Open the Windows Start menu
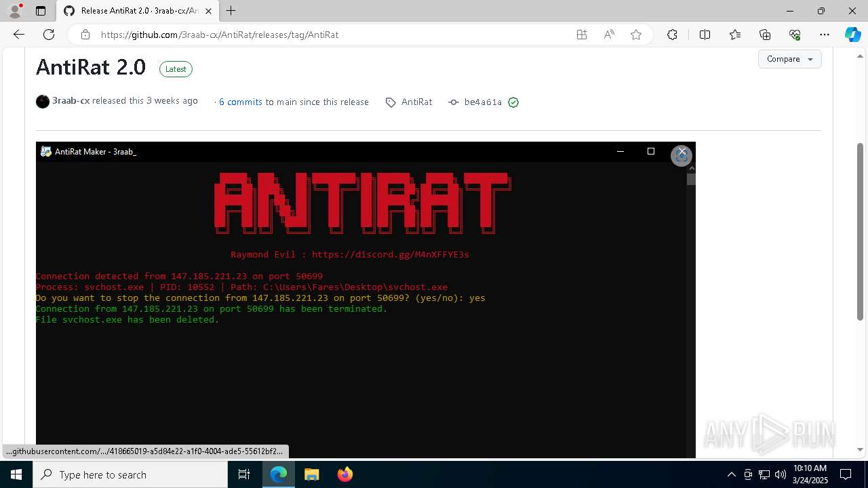This screenshot has width=868, height=488. point(16,474)
